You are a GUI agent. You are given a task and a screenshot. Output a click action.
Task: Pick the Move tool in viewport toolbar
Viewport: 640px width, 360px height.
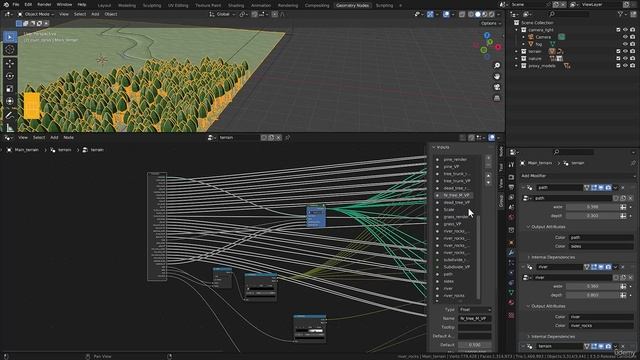tap(10, 63)
